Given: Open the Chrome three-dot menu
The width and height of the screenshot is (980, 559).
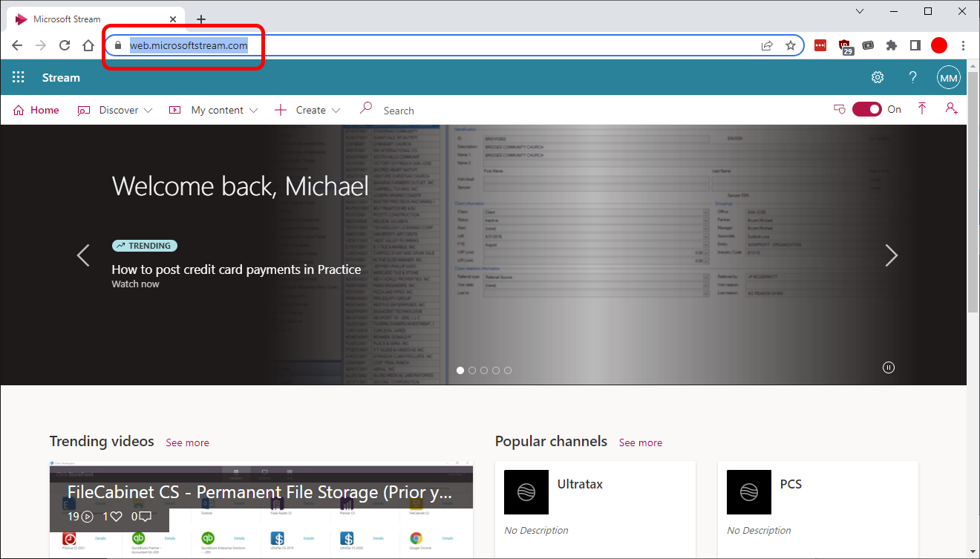Looking at the screenshot, I should tap(964, 45).
